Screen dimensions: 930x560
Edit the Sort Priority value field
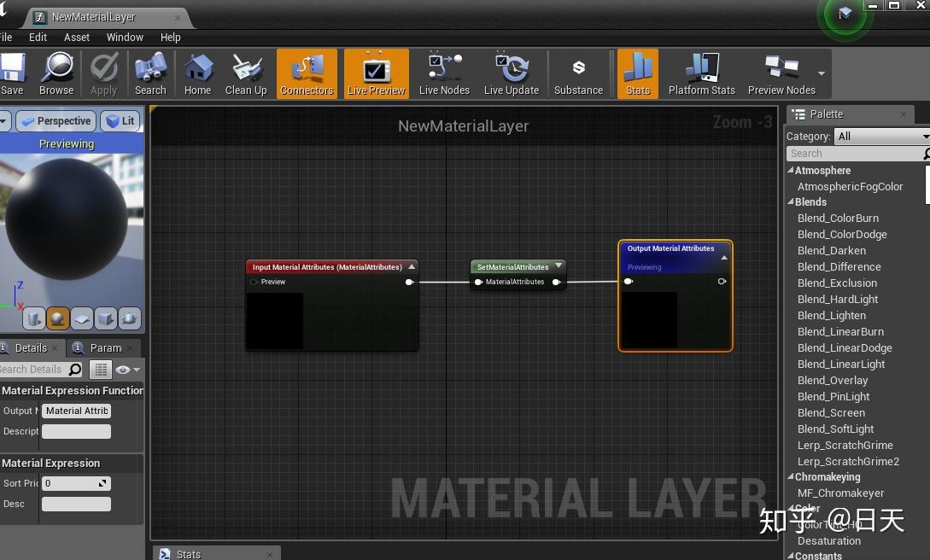(x=73, y=482)
